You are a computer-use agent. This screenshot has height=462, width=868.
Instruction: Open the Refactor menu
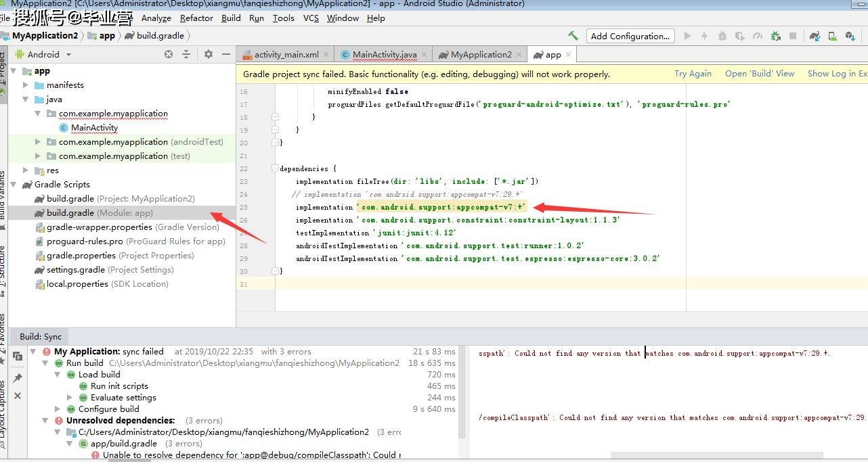click(x=196, y=18)
